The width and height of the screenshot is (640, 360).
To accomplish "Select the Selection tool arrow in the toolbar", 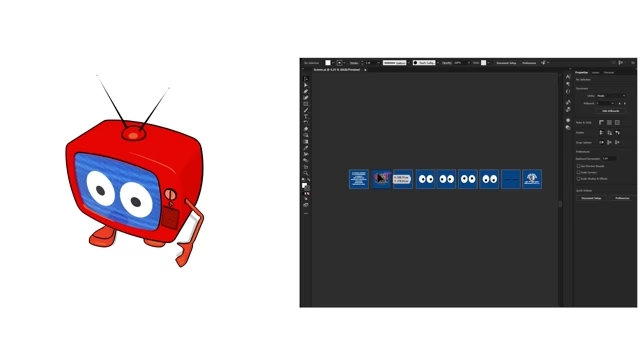I will click(x=306, y=79).
